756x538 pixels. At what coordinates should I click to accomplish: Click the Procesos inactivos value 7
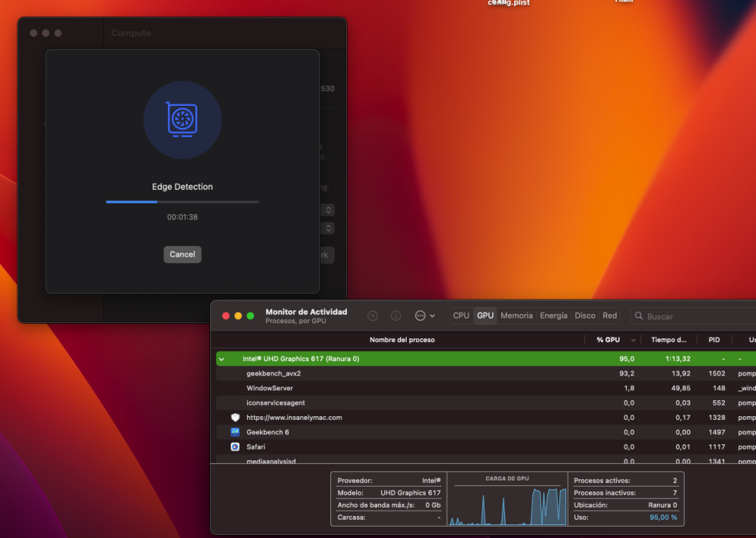pyautogui.click(x=674, y=493)
